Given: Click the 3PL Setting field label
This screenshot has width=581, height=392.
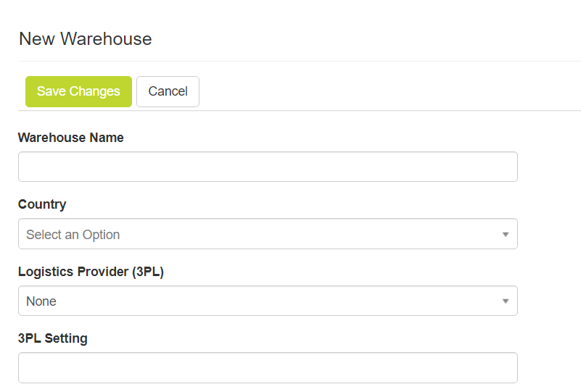Looking at the screenshot, I should click(53, 338).
